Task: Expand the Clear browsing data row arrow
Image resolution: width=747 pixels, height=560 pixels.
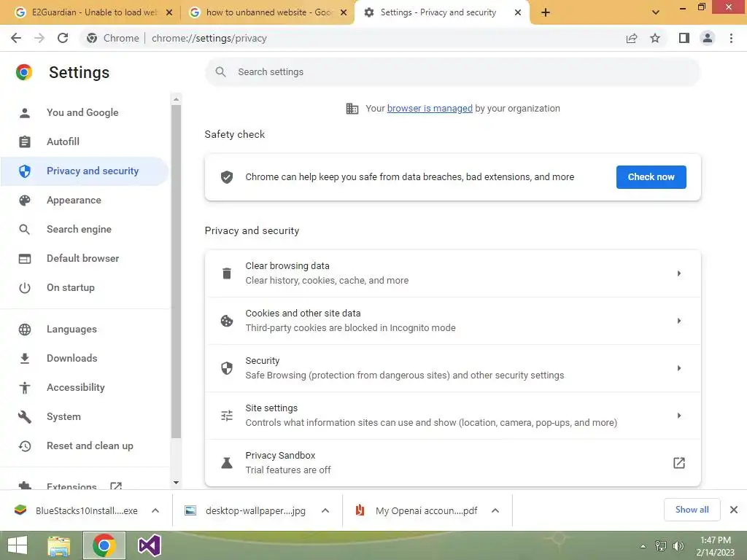Action: tap(679, 273)
